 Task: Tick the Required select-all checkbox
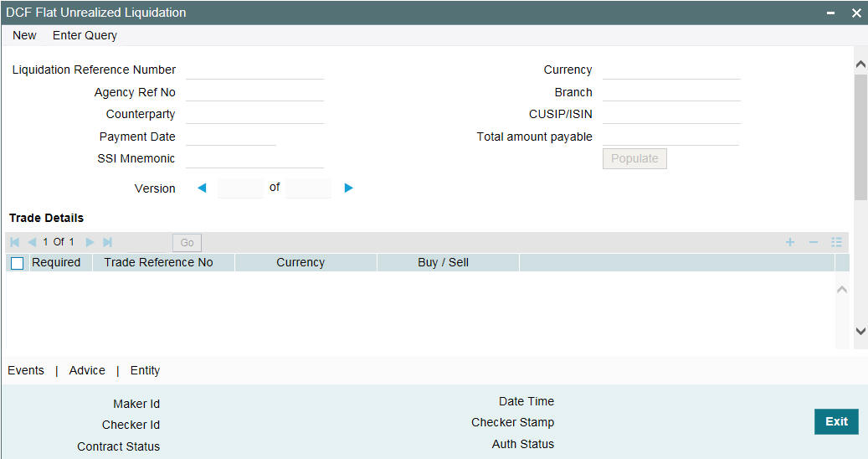point(18,263)
